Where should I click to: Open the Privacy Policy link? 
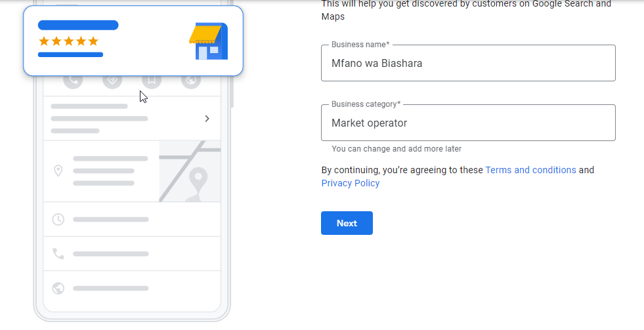350,183
